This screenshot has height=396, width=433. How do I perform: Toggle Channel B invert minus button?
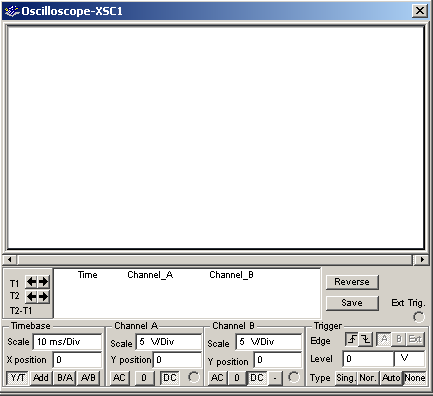275,378
